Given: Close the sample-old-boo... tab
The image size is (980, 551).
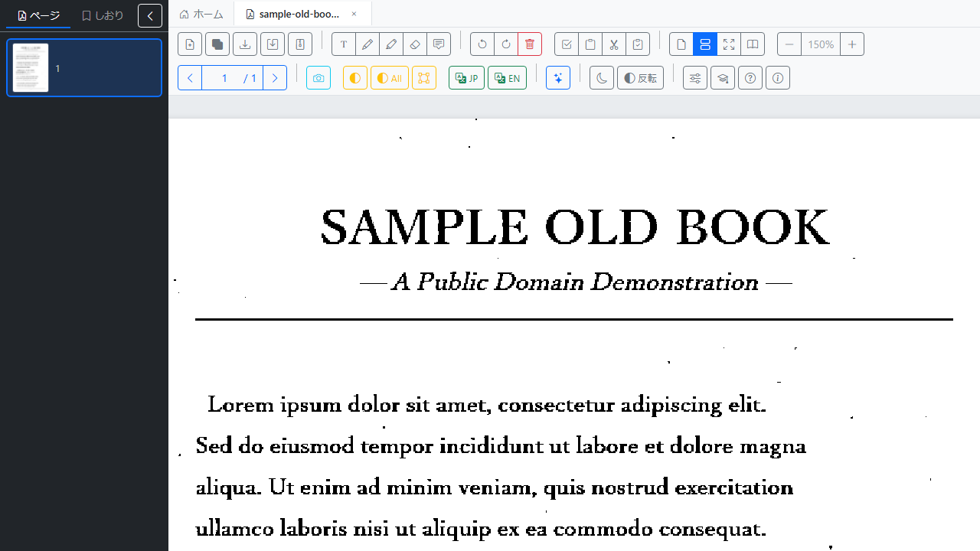Looking at the screenshot, I should point(354,14).
